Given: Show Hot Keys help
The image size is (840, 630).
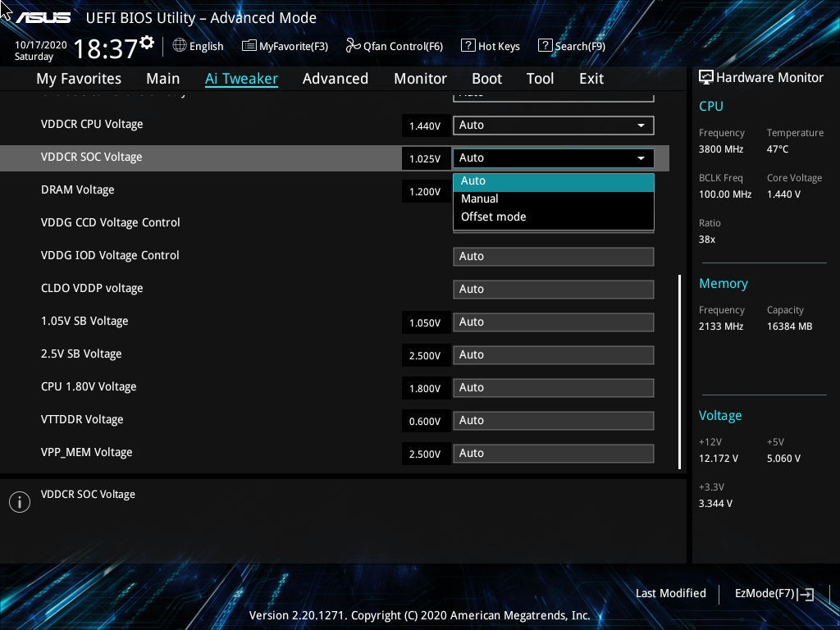Looking at the screenshot, I should click(x=491, y=46).
